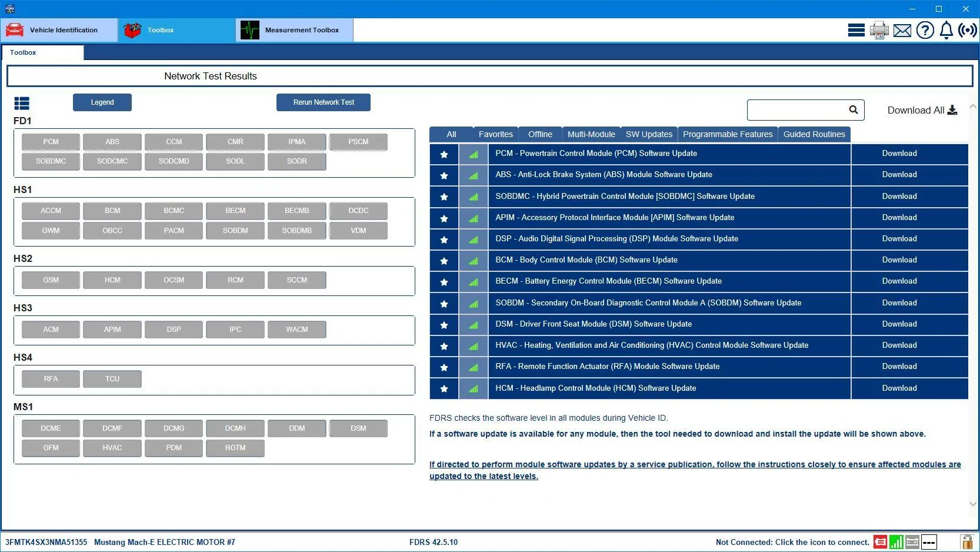Click the favorite star for BCM Software Update
980x552 pixels.
pyautogui.click(x=444, y=261)
